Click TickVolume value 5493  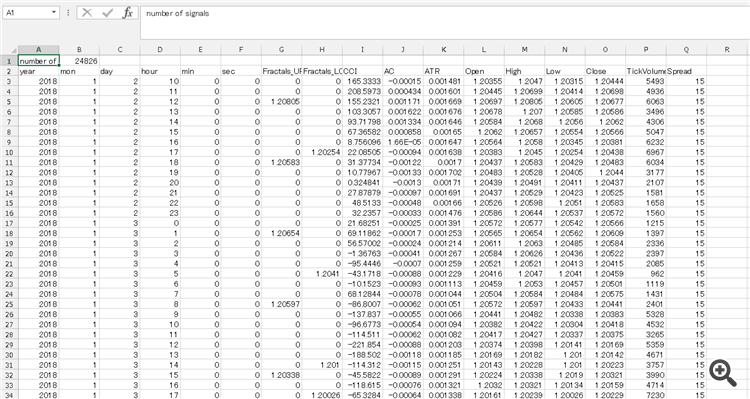pos(646,81)
